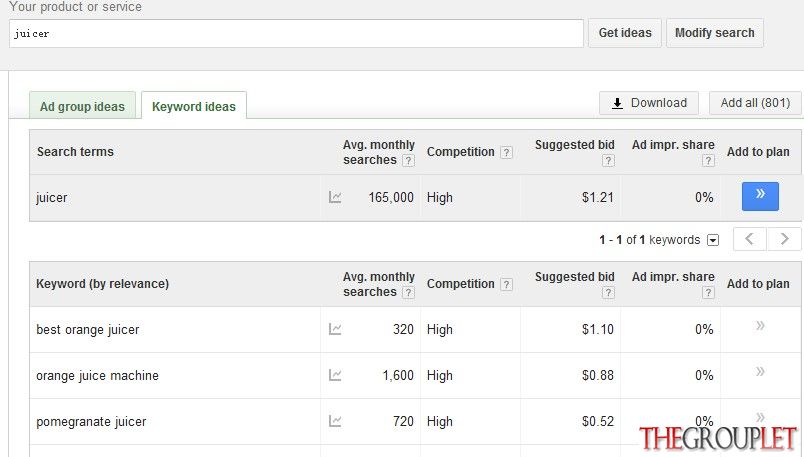Switch to Ad group ideas tab

(83, 106)
